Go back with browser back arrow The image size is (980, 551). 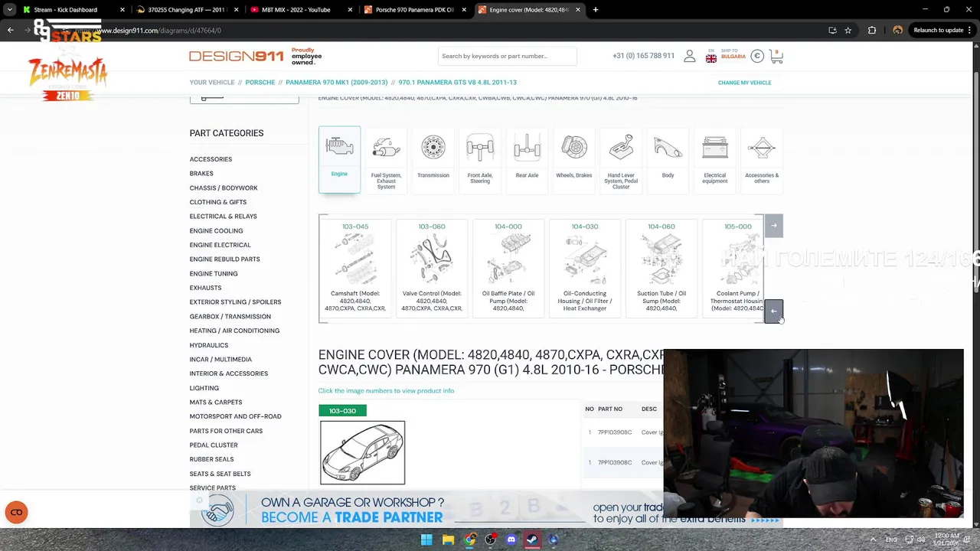(10, 31)
